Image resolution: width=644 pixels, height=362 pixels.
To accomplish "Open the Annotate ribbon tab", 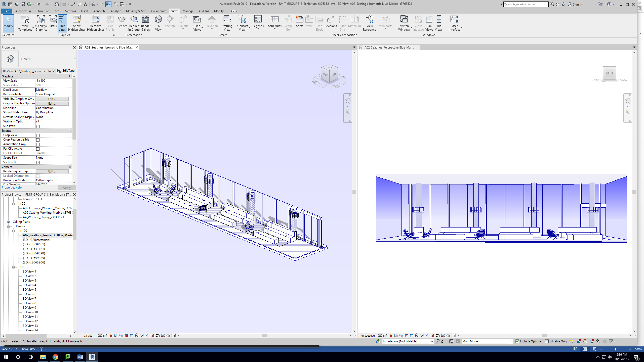I will pyautogui.click(x=99, y=11).
